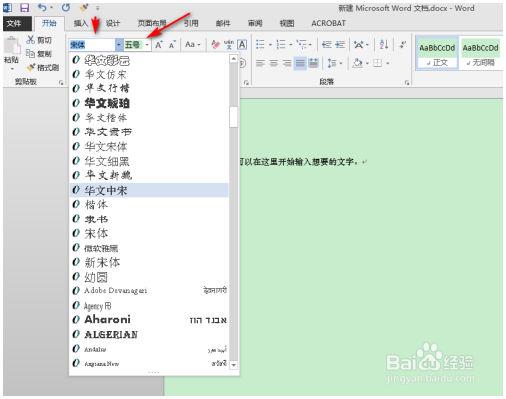The width and height of the screenshot is (506, 399).
Task: Switch to the 页面布局 tab
Action: tap(152, 23)
